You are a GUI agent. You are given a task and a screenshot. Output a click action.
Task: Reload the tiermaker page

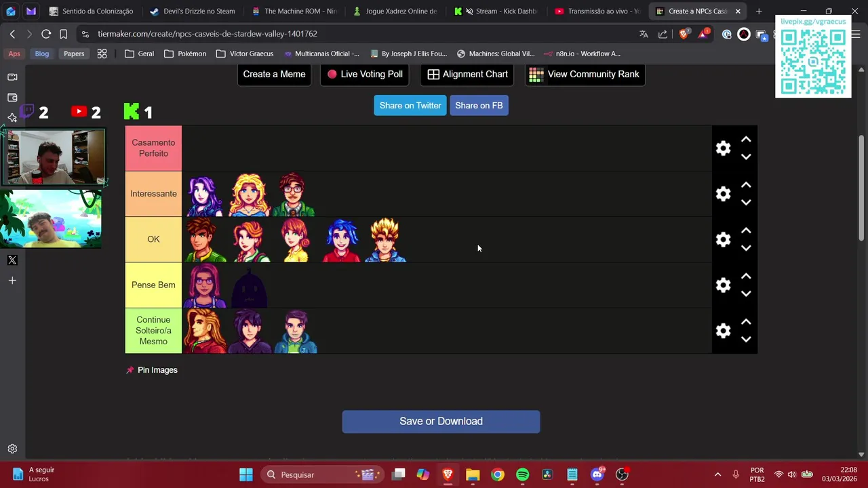[x=46, y=34]
